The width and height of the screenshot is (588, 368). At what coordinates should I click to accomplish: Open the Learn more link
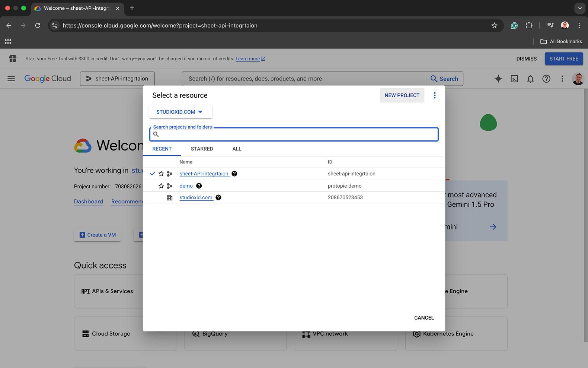(x=250, y=59)
